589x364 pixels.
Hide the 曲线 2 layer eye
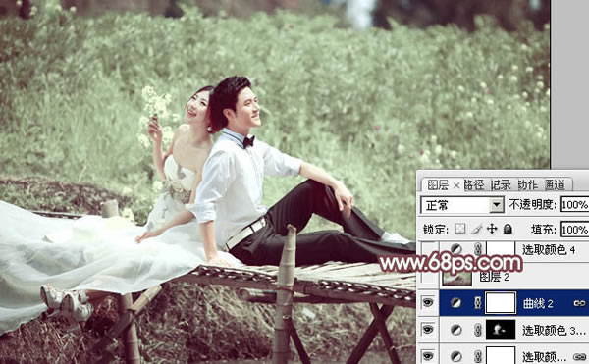[x=428, y=302]
